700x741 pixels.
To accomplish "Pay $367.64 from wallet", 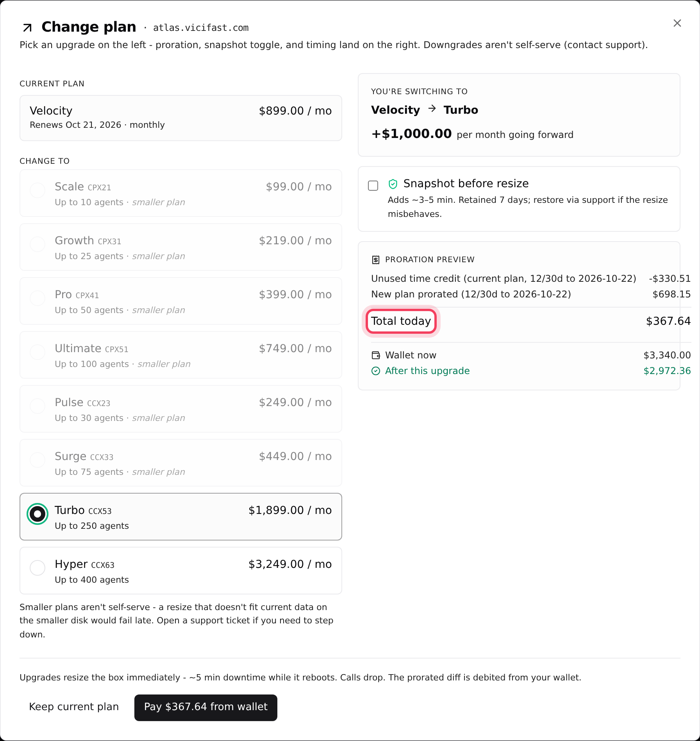I will click(206, 708).
